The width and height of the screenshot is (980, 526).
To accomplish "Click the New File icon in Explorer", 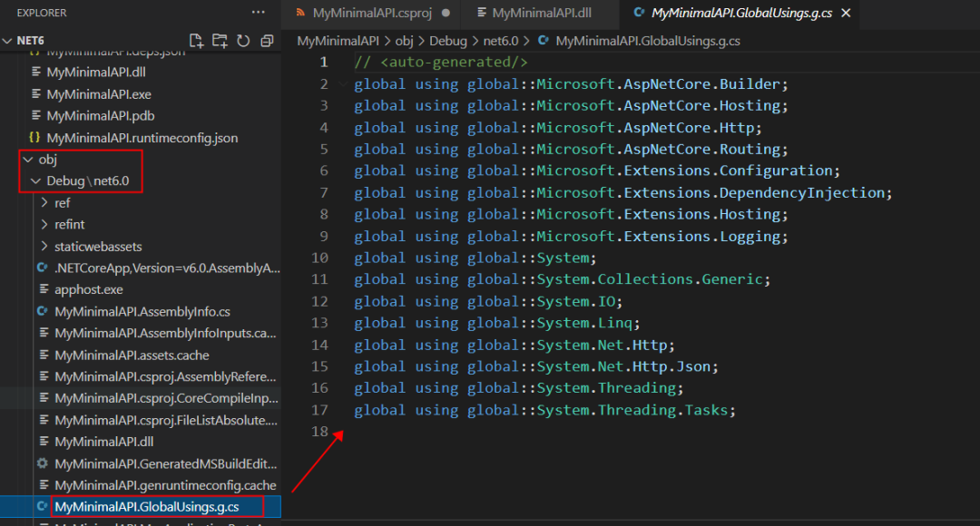I will coord(196,41).
